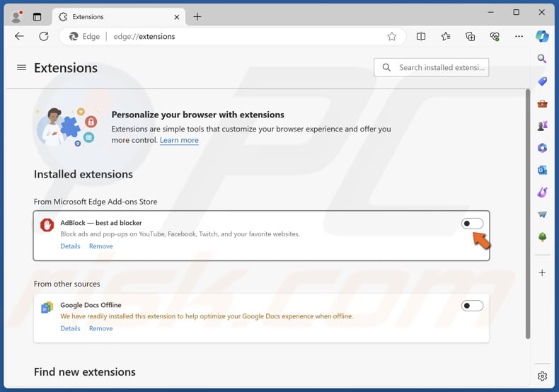Click the Search installed extensions field

click(431, 67)
